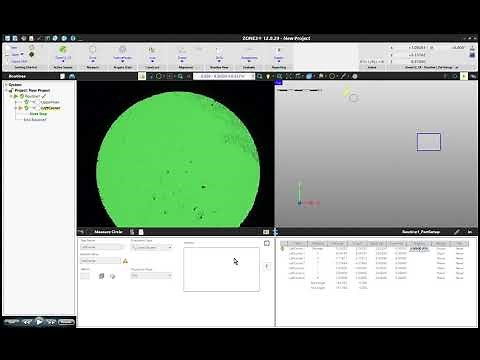Click the fast-forward button in playback controls
This screenshot has height=360, width=480.
(51, 322)
